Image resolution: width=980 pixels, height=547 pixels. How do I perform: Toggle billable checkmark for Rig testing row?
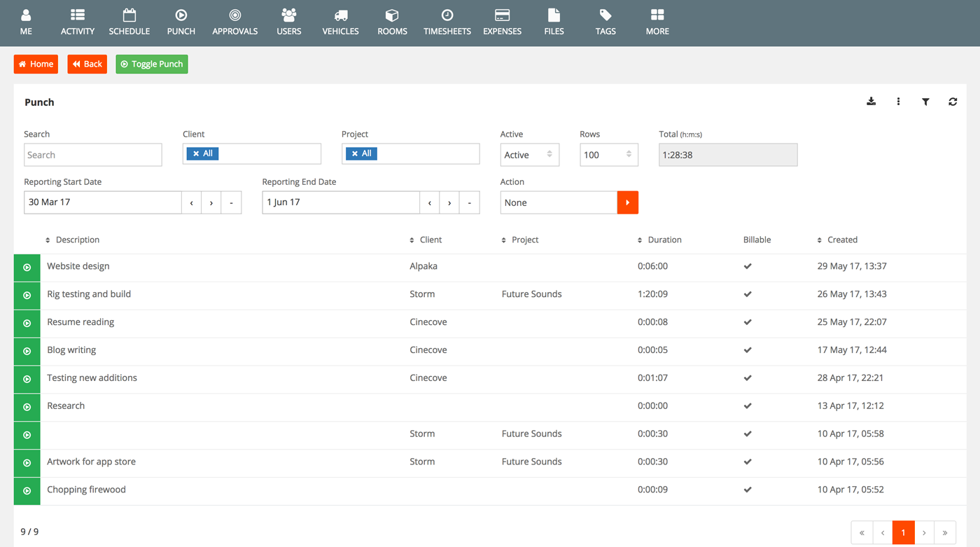coord(748,294)
